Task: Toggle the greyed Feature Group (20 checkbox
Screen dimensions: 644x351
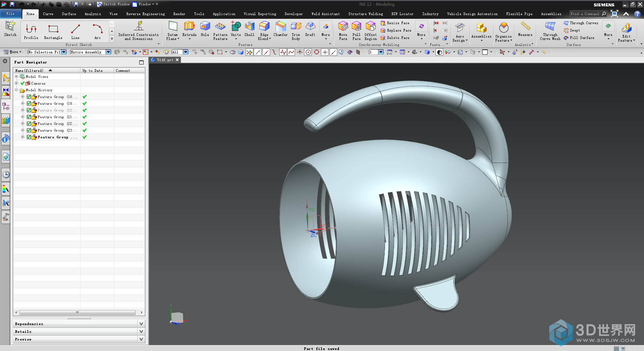Action: (x=29, y=110)
